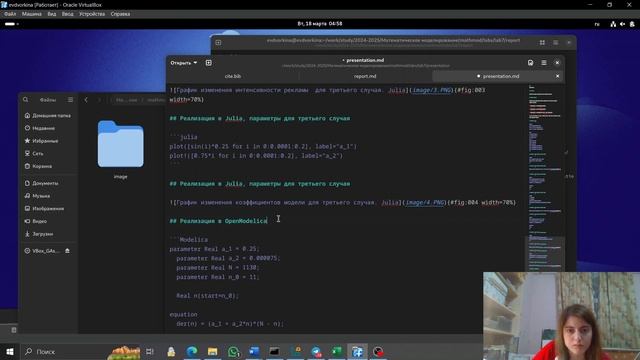Open the Устройства menu in VirtualBox
Image resolution: width=640 pixels, height=360 pixels.
92,14
